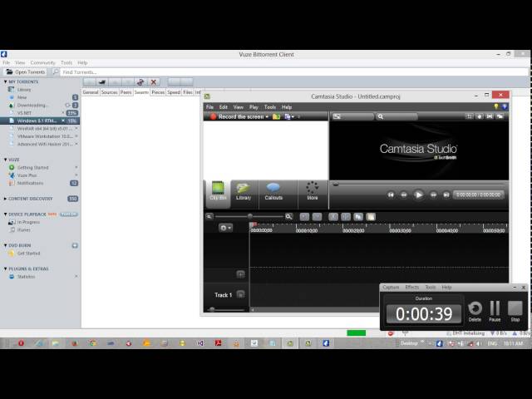
Task: Open the timeline settings gear dropdown
Action: (x=225, y=228)
